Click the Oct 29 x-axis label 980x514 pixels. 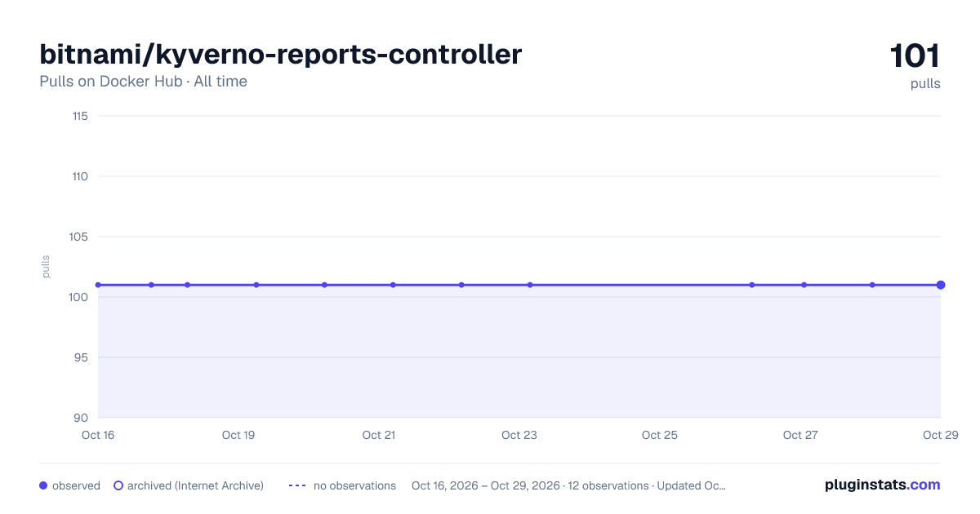tap(939, 435)
